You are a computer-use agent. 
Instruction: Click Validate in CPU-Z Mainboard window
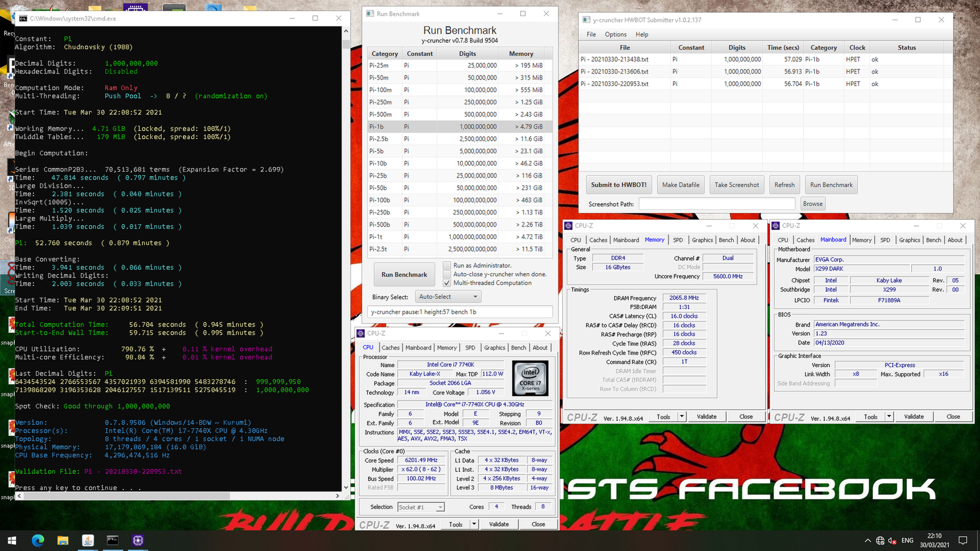point(914,417)
